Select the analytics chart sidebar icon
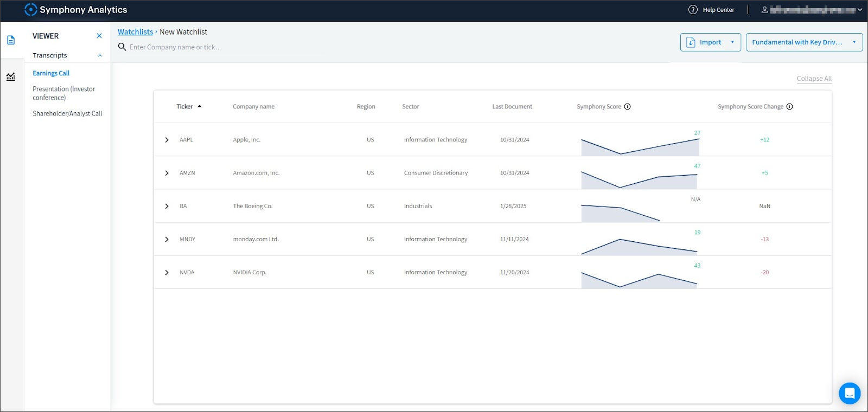868x412 pixels. pyautogui.click(x=11, y=76)
